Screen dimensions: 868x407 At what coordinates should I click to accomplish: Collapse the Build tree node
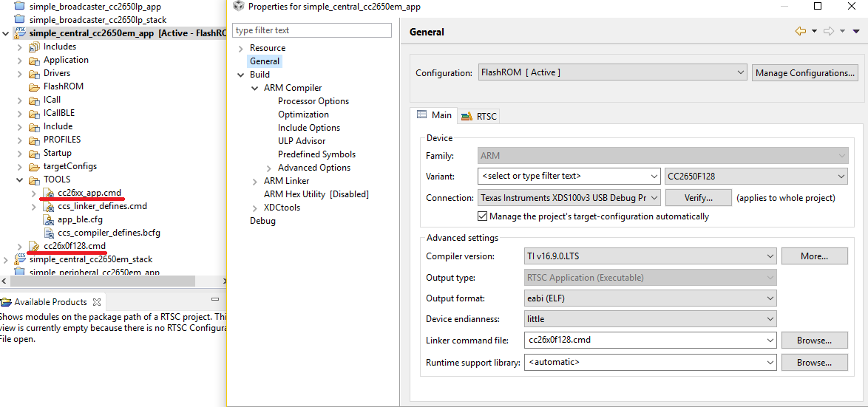241,75
